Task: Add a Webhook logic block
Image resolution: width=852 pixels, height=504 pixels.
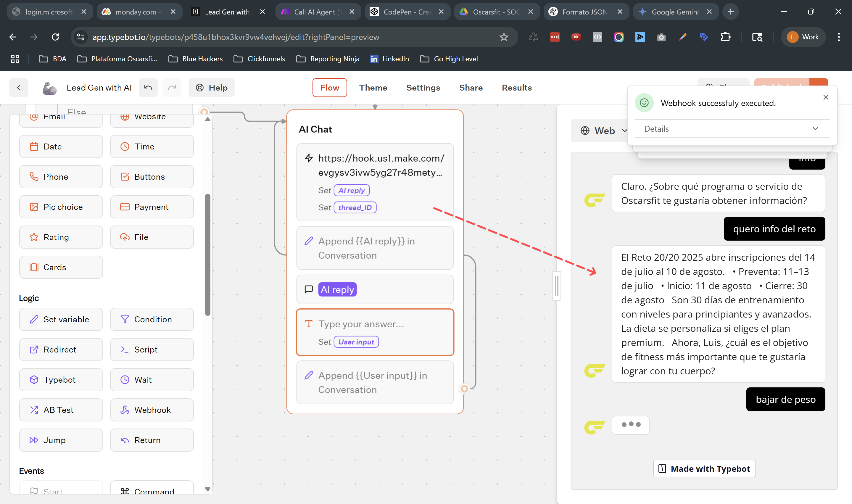Action: click(x=152, y=410)
